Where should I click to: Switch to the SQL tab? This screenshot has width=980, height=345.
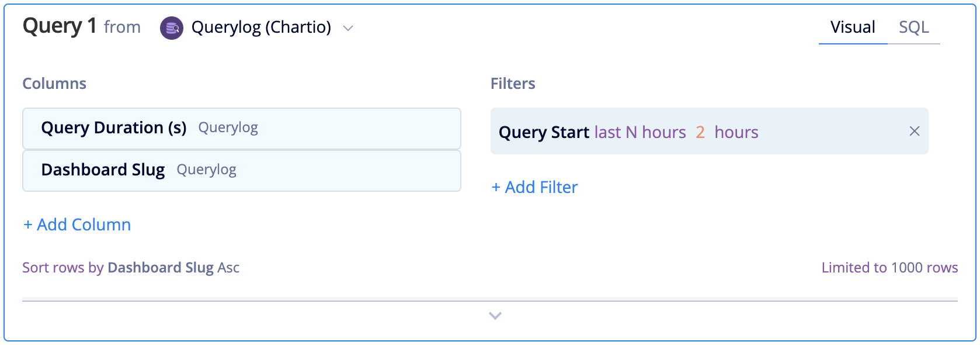[914, 27]
